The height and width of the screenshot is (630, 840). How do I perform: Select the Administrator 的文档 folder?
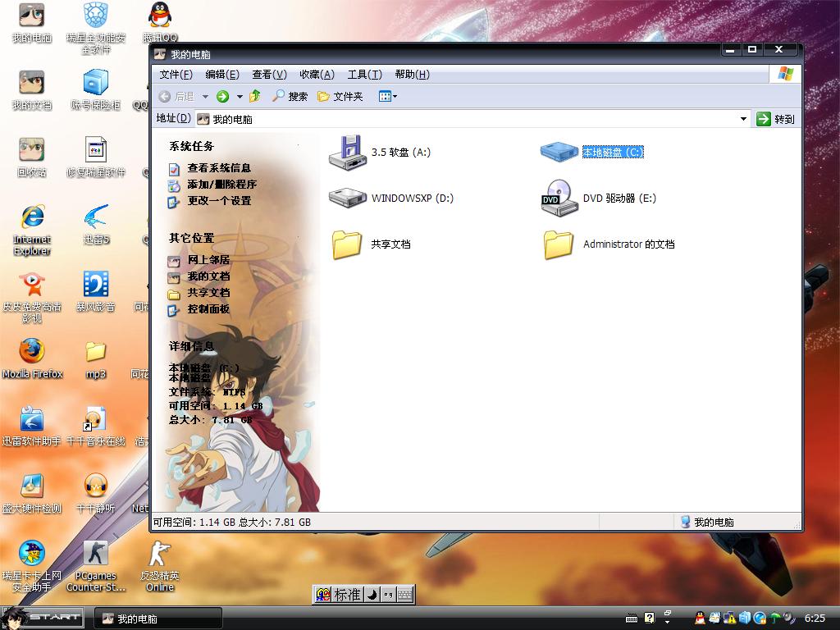(559, 244)
